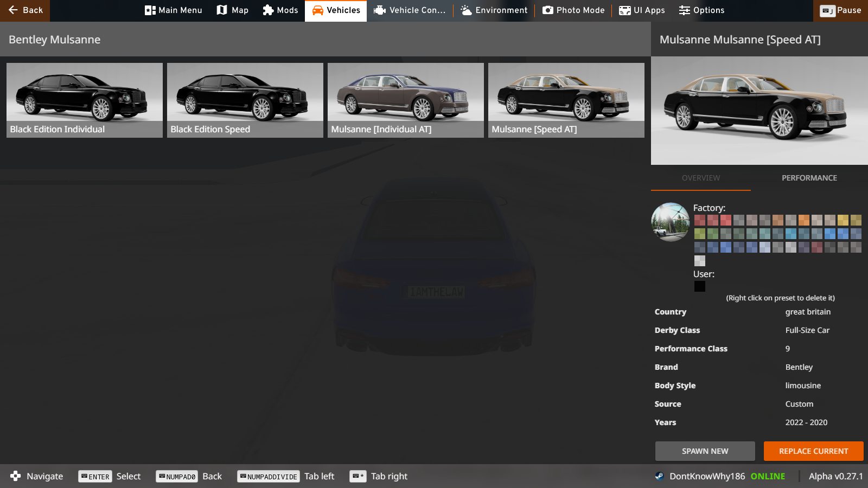
Task: Click the Spawn New button
Action: [x=705, y=451]
